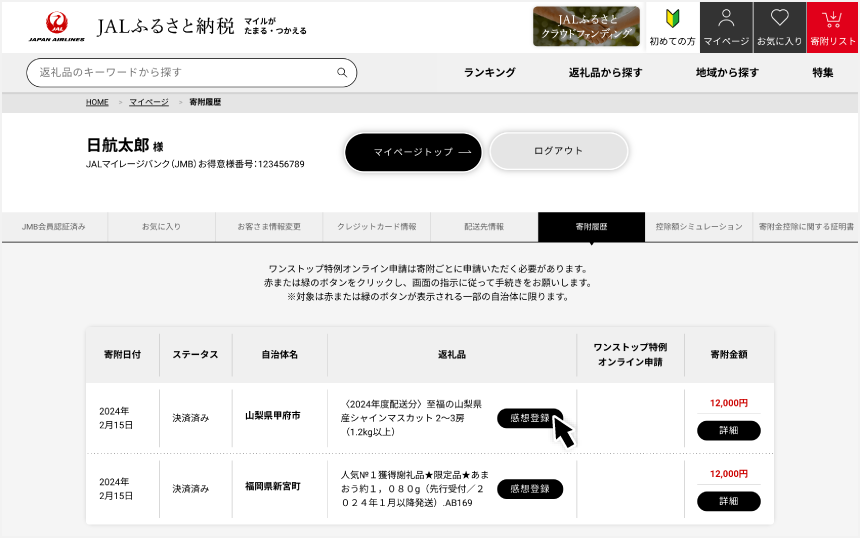
Task: Switch to the 控除額シミュレーション tab
Action: click(x=698, y=227)
